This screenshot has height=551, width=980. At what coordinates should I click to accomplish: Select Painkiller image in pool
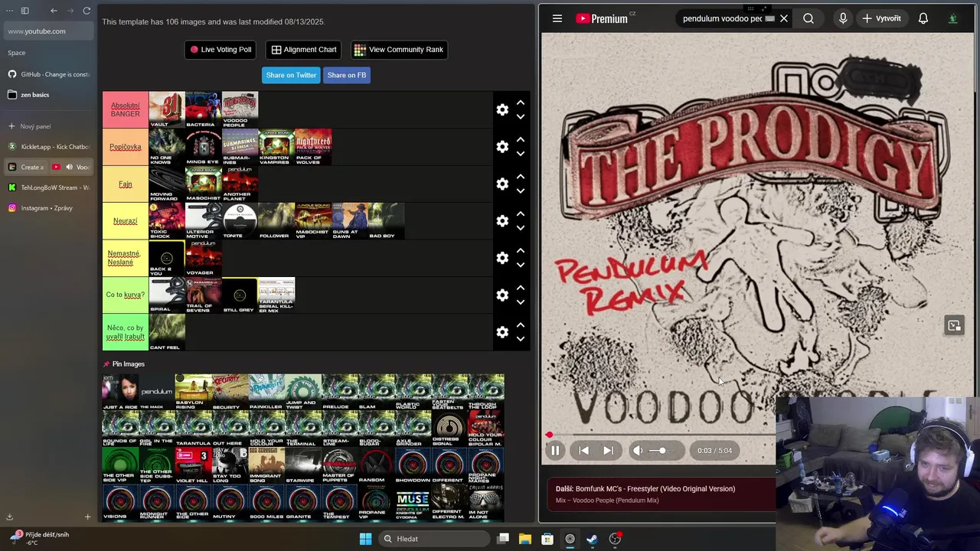(x=266, y=392)
